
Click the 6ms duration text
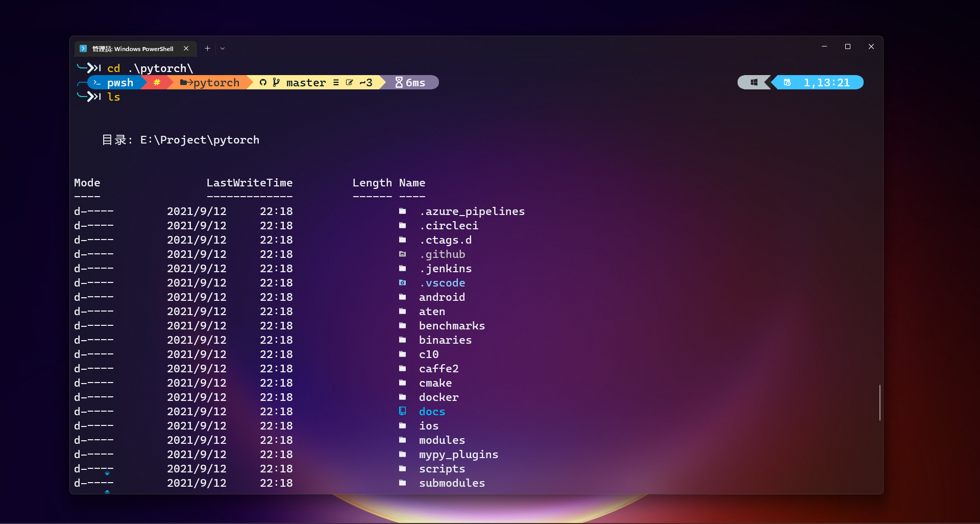click(415, 83)
